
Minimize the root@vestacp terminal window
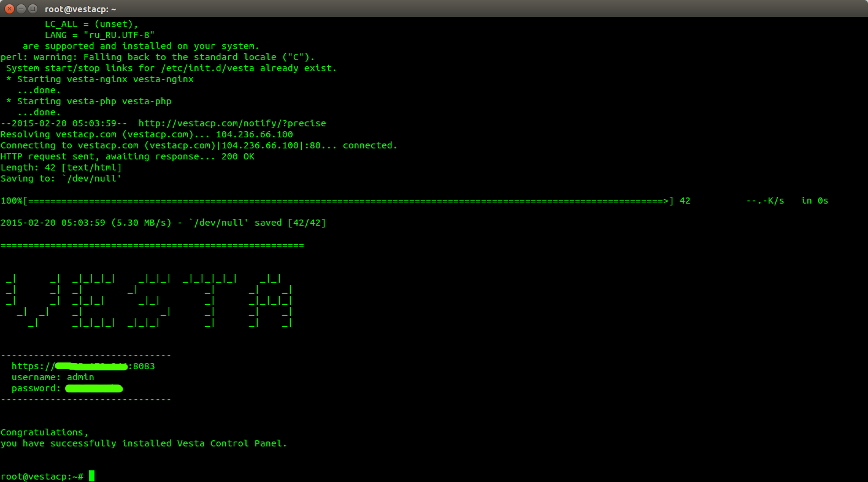pos(21,9)
